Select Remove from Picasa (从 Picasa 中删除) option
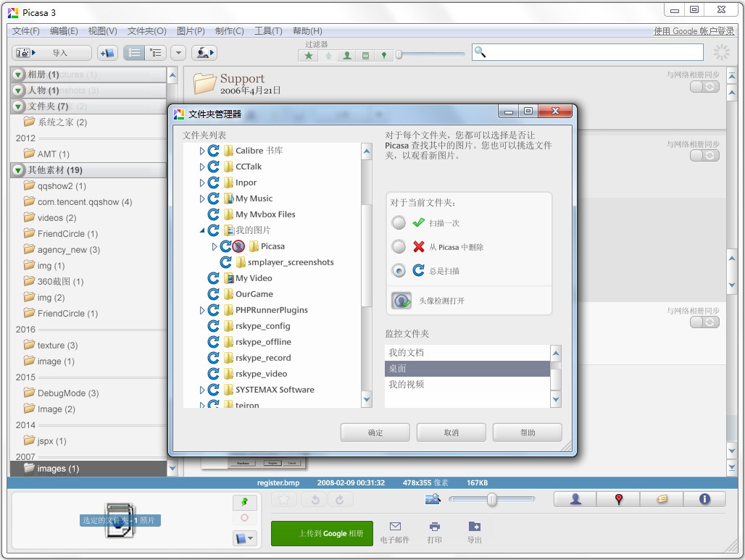This screenshot has height=560, width=745. 399,247
